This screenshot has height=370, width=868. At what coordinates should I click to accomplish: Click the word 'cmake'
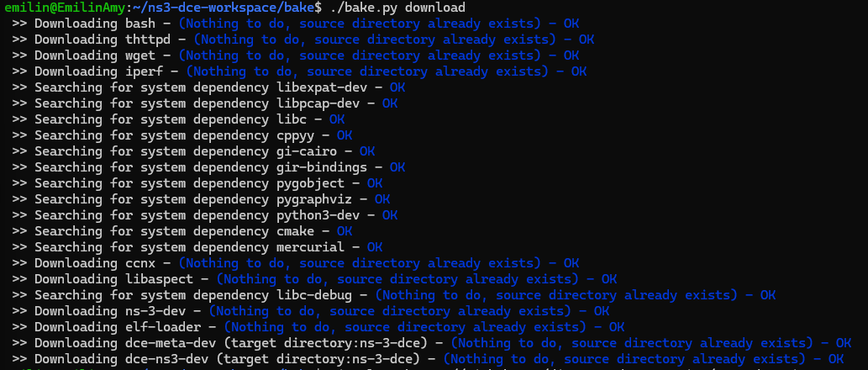(x=295, y=231)
